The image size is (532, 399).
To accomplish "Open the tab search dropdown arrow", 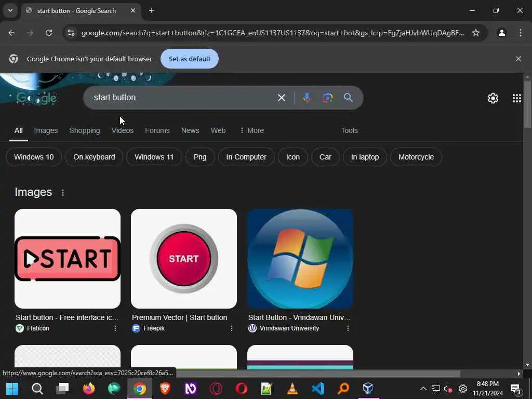I will 10,10.
